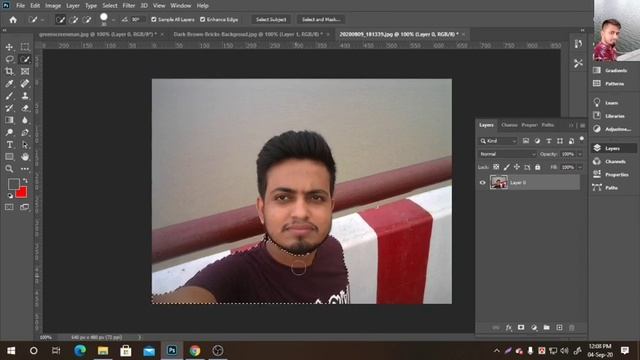Toggle the pixel layers filter
Screen dimensions: 640x360
(x=526, y=141)
